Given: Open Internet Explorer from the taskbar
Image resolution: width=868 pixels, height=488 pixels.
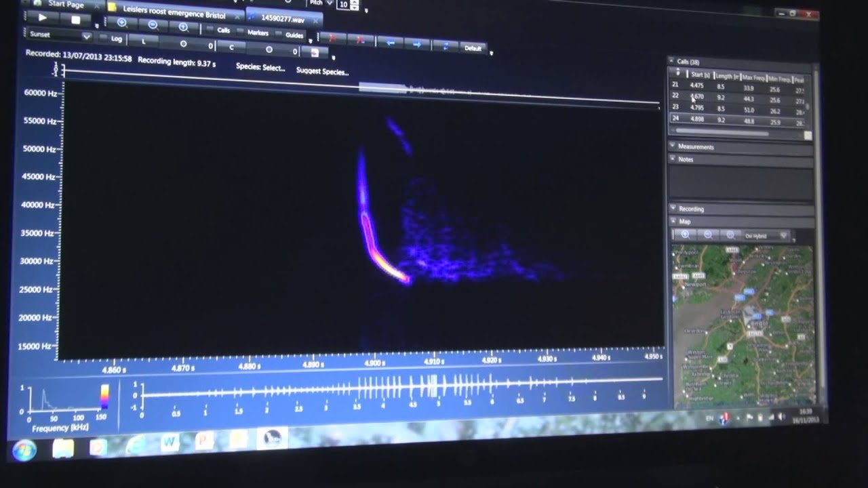Looking at the screenshot, I should [x=136, y=445].
